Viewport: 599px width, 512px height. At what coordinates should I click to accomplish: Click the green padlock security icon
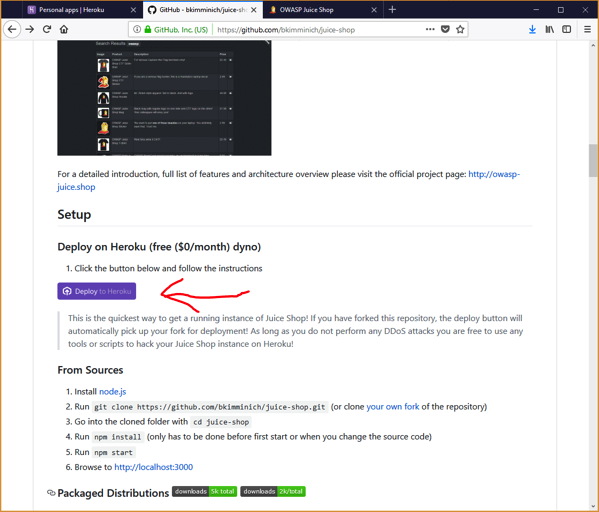pyautogui.click(x=148, y=29)
